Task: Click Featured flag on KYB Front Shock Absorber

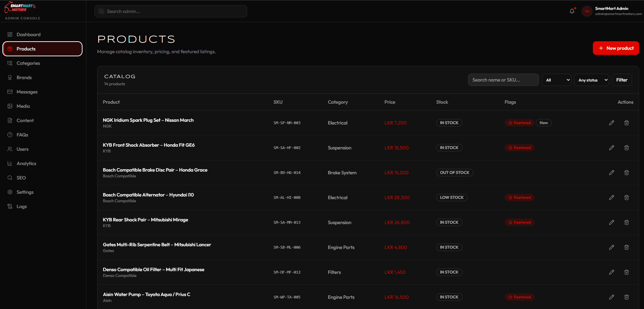Action: pyautogui.click(x=519, y=148)
